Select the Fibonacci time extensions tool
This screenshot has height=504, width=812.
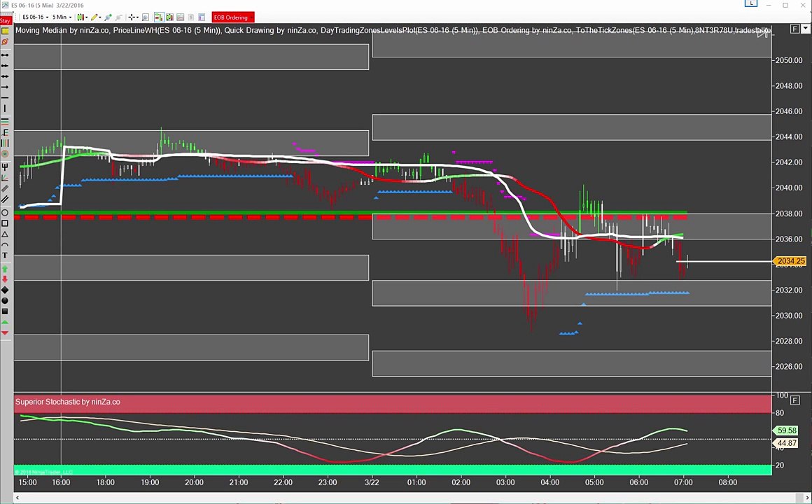coord(5,143)
